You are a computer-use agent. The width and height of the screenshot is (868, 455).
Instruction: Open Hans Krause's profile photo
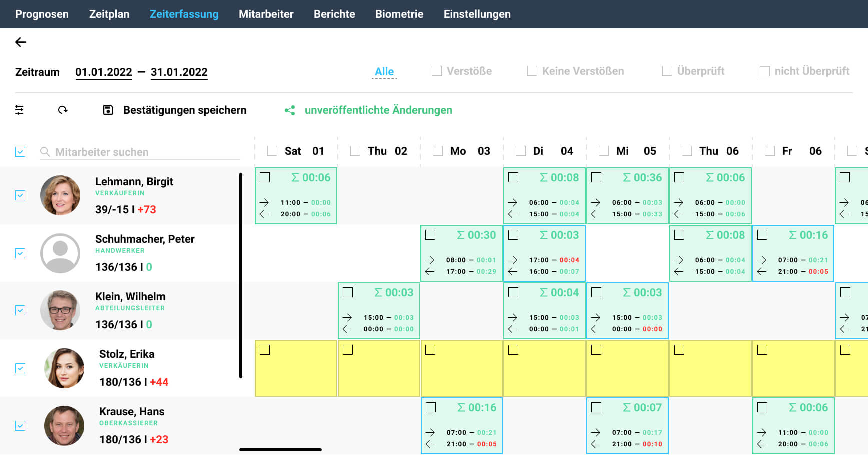pos(64,426)
